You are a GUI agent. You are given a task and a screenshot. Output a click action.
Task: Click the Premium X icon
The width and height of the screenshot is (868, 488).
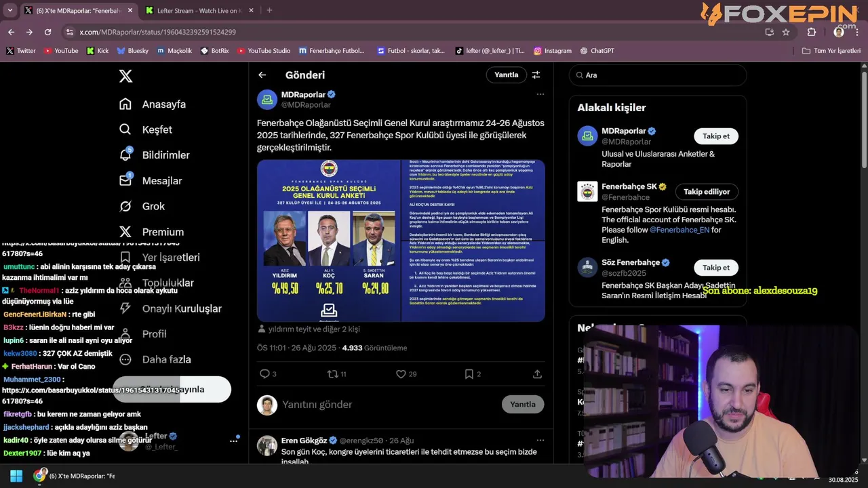(x=125, y=232)
